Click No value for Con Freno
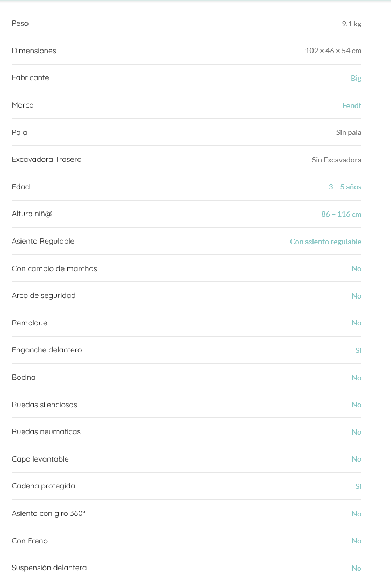The image size is (391, 588). (x=356, y=541)
